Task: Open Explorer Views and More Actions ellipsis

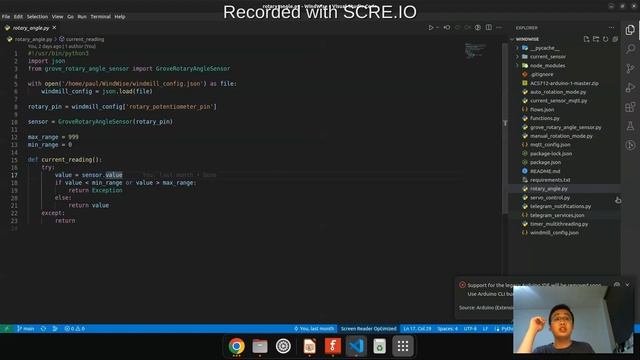Action: click(x=611, y=27)
